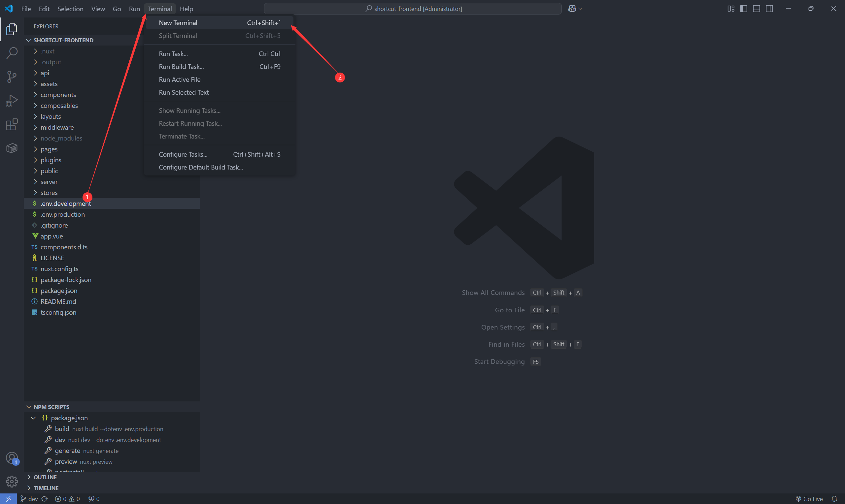Screen dimensions: 845x504
Task: Open the Customize Layout icon
Action: 731,9
